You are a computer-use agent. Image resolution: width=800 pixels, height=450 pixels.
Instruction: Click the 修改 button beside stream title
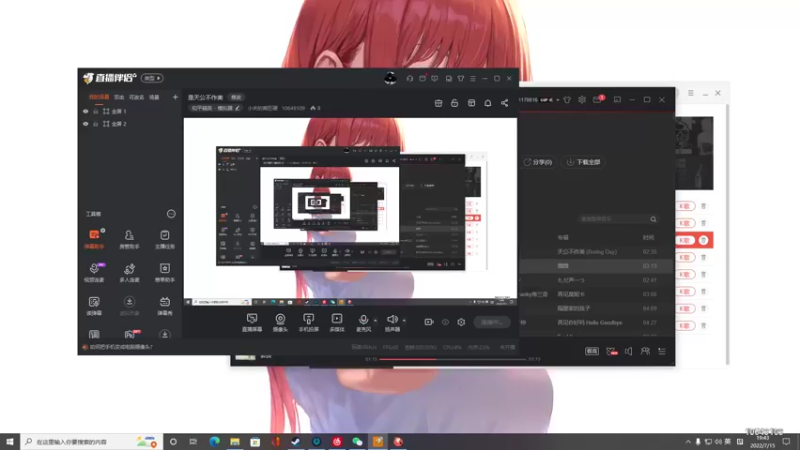point(236,97)
